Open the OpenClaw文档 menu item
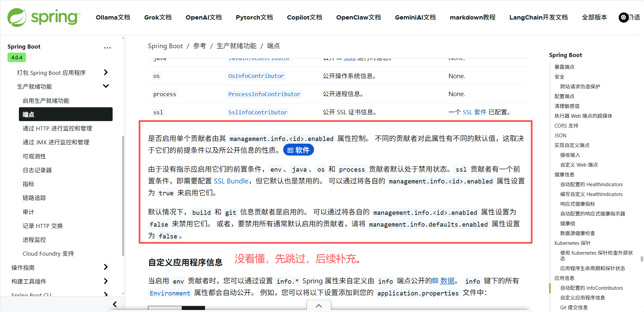The width and height of the screenshot is (644, 312). coord(358,17)
